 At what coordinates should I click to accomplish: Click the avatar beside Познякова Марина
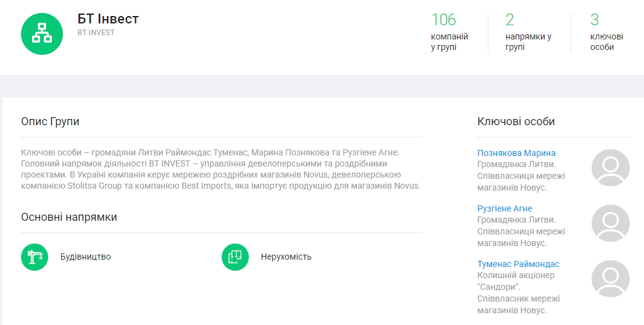[x=610, y=168]
